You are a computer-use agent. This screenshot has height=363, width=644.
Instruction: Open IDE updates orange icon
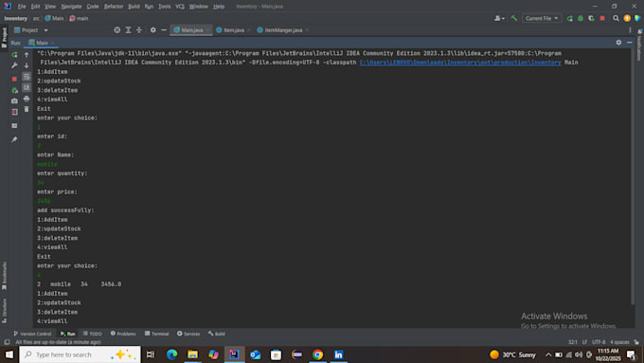tap(627, 18)
